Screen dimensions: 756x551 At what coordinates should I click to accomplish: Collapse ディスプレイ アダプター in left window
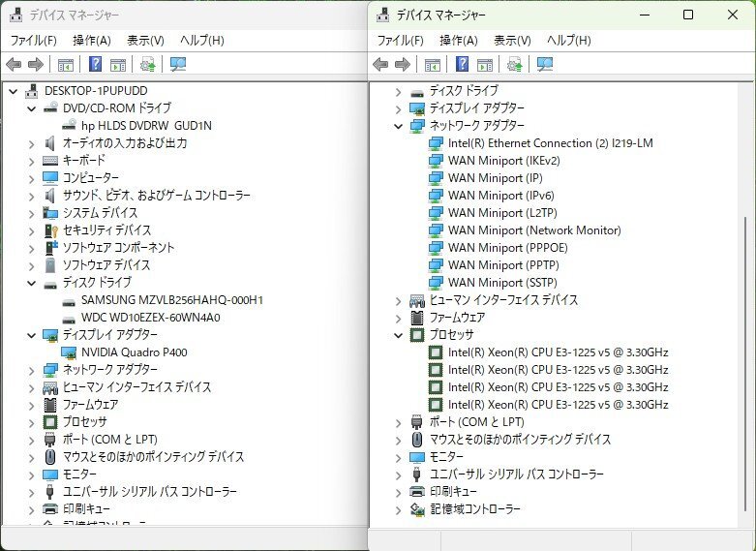pos(32,335)
